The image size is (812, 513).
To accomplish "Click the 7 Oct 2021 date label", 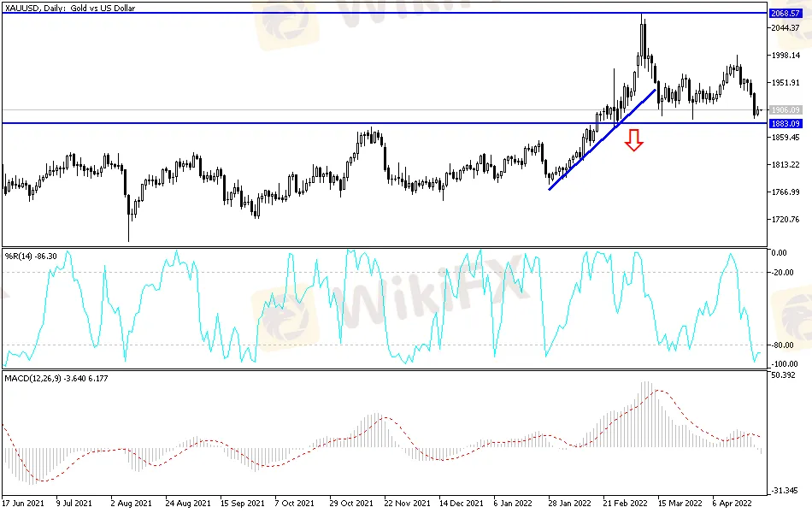I will (x=294, y=503).
